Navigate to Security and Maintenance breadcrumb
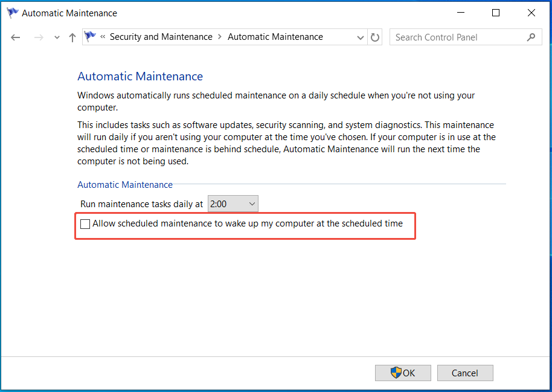Screen dimensions: 552x392 tap(161, 36)
